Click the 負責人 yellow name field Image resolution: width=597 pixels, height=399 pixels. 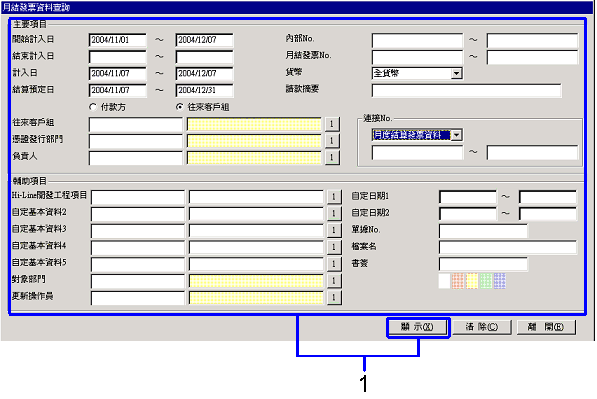254,158
